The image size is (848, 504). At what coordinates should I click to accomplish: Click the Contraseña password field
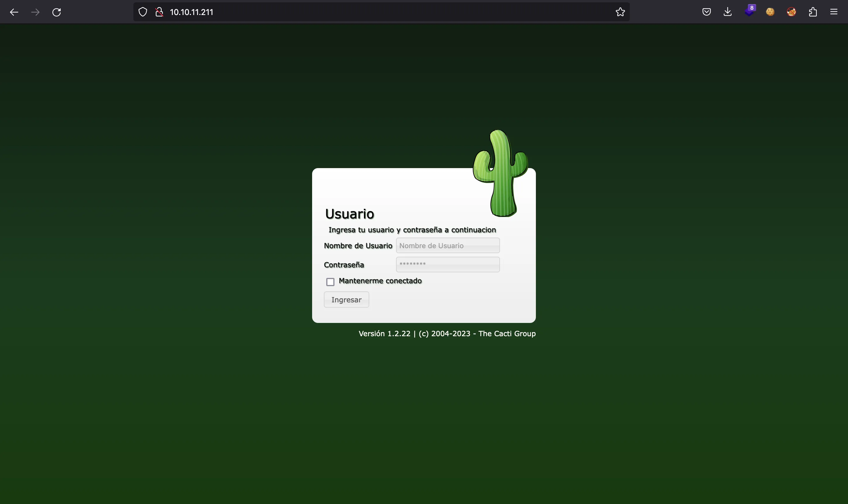(448, 265)
